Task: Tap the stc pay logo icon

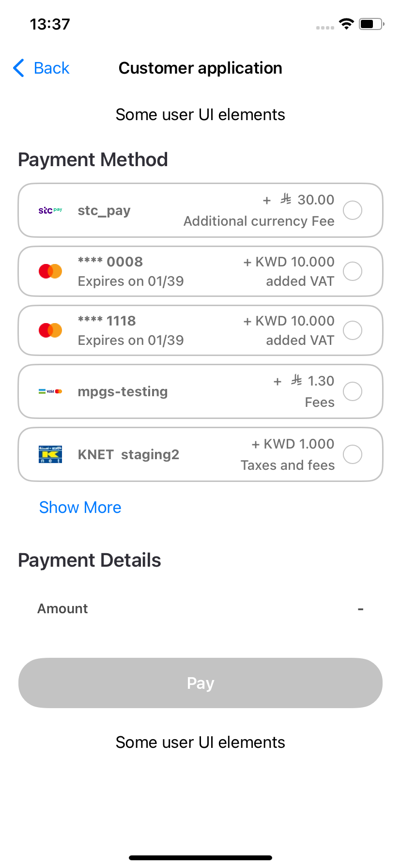Action: pyautogui.click(x=50, y=210)
